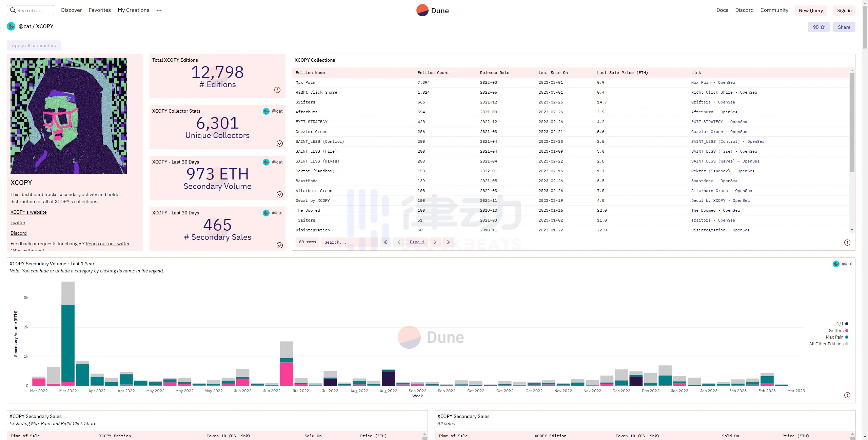Screen dimensions: 868x440
Task: Toggle Max Pain series in chart legend
Action: point(835,337)
